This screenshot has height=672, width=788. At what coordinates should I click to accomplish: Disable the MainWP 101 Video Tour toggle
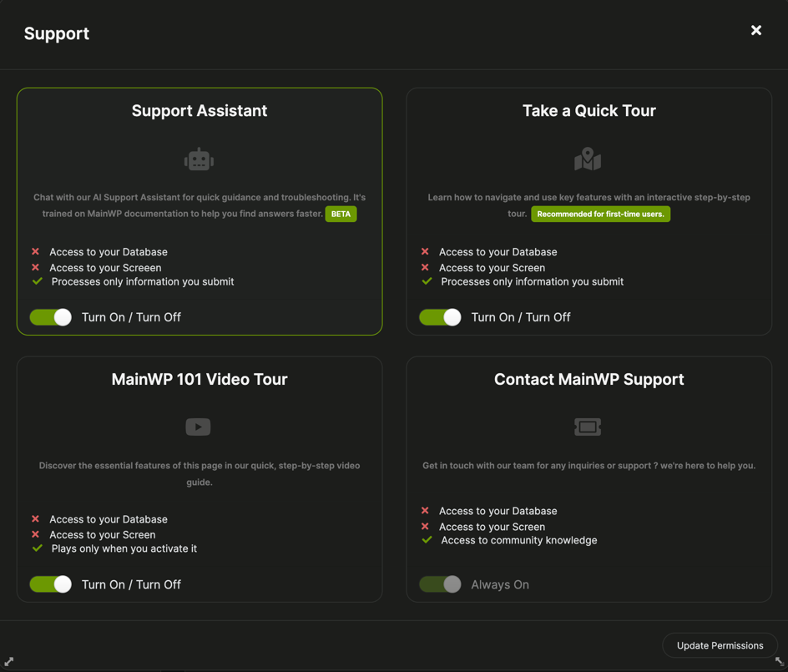[x=50, y=584]
